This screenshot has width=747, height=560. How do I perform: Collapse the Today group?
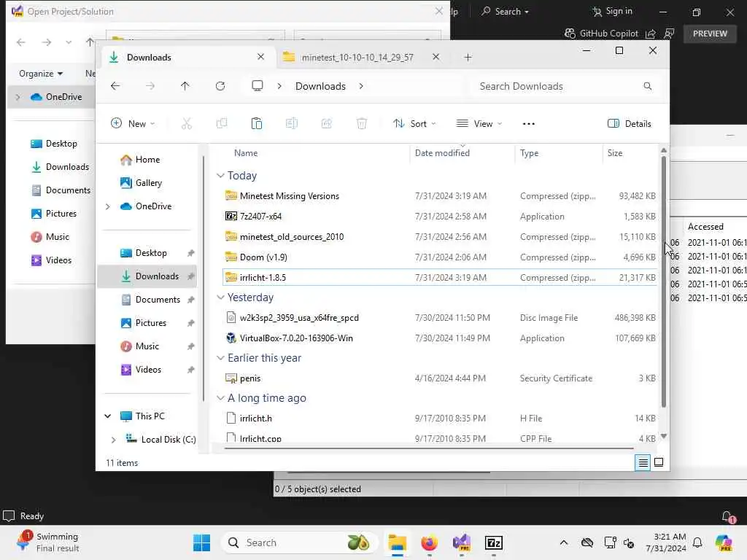tap(220, 176)
